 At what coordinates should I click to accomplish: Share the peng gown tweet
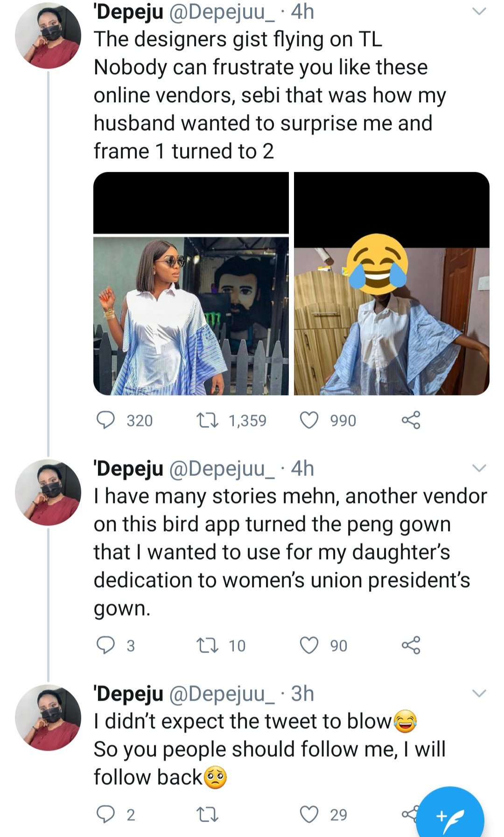(x=411, y=645)
